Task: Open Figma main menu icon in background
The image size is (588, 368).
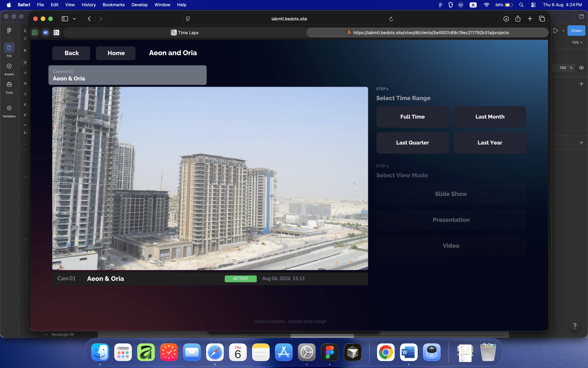Action: (x=9, y=30)
